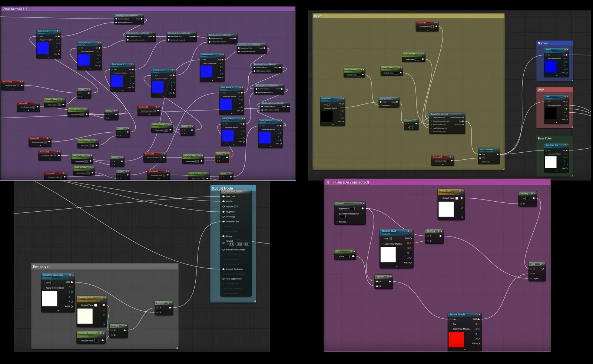Show more pins under Texture Sample preview
Viewport: 593px width, 364px height.
pyautogui.click(x=464, y=349)
